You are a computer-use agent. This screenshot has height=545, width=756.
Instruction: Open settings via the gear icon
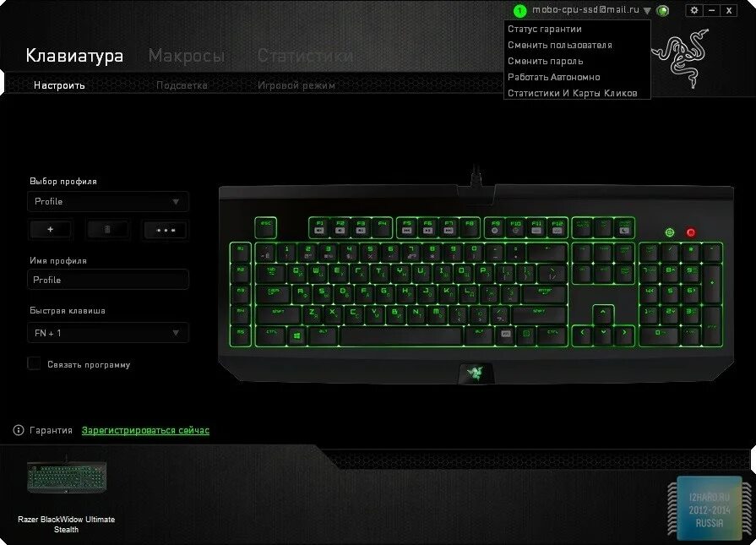(x=694, y=10)
